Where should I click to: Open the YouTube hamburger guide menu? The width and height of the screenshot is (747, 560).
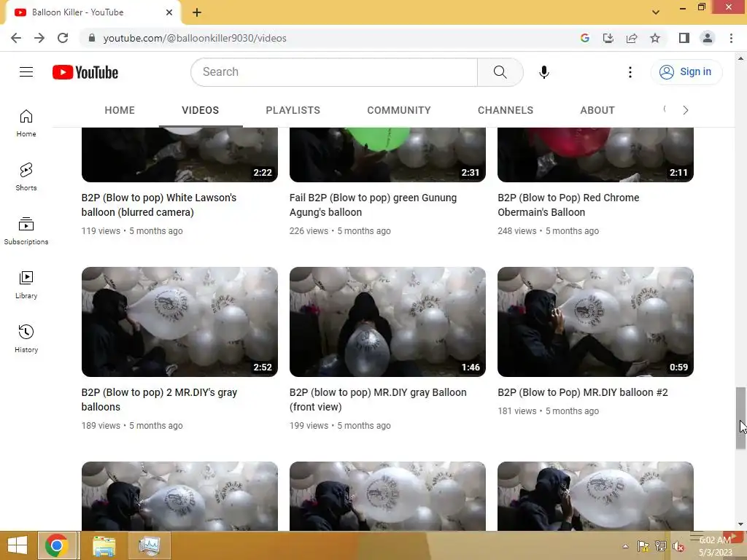pyautogui.click(x=26, y=72)
